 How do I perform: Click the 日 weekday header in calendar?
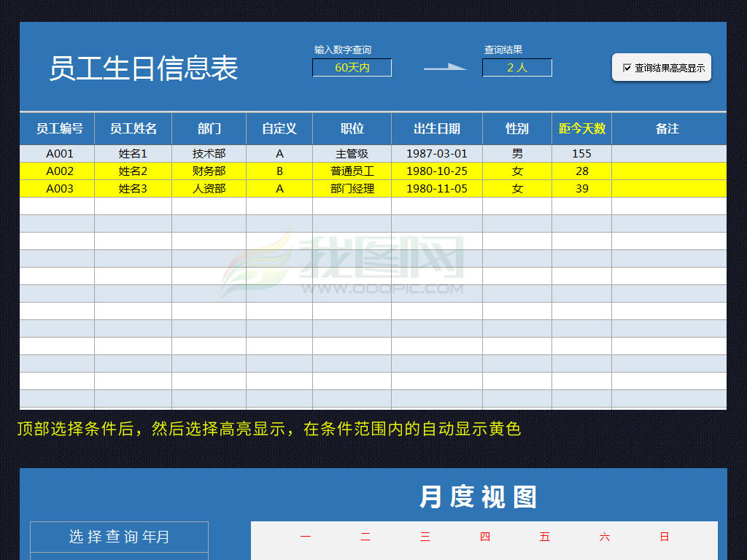tap(663, 536)
